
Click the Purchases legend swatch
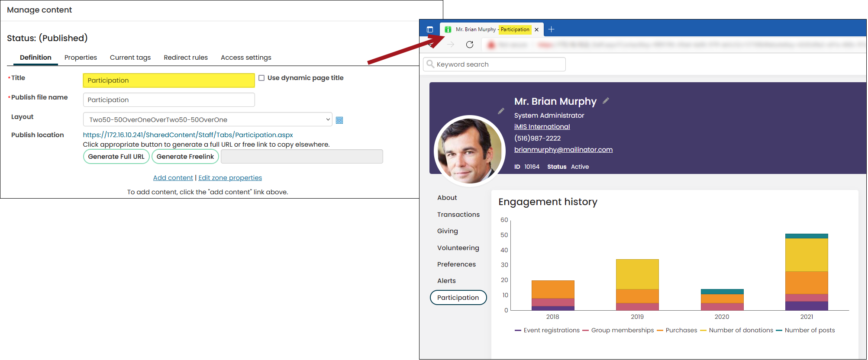(x=660, y=331)
